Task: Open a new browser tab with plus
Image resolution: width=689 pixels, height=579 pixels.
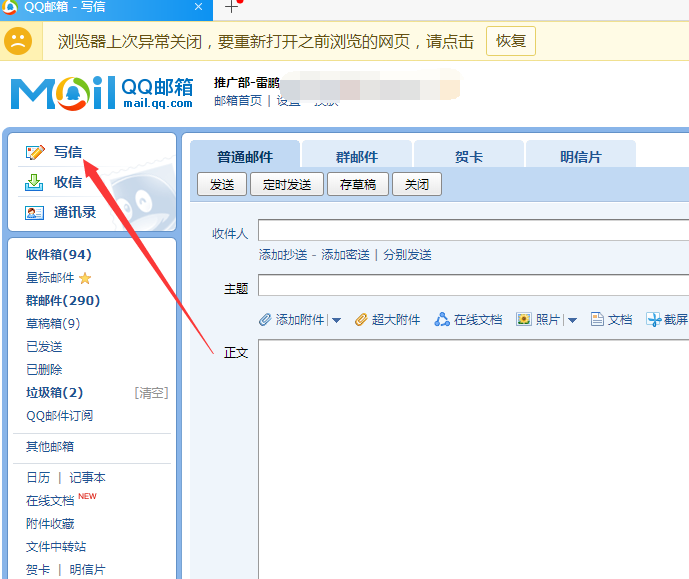Action: (x=231, y=7)
